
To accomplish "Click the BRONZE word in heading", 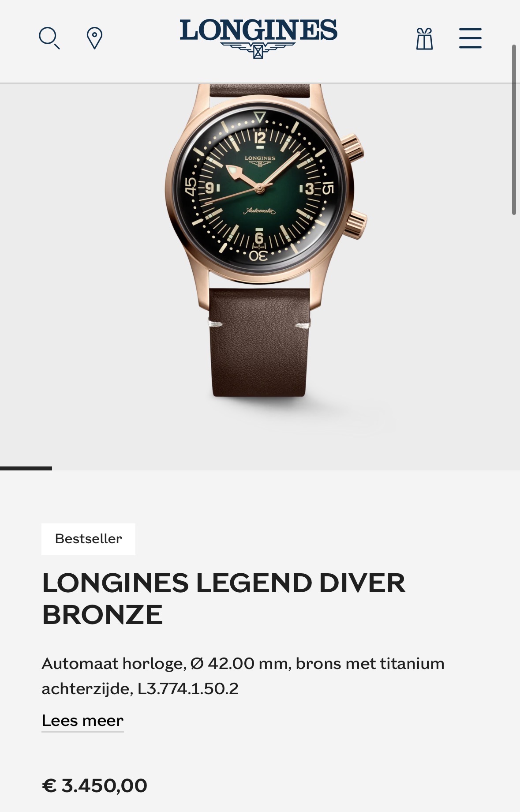I will pyautogui.click(x=102, y=615).
